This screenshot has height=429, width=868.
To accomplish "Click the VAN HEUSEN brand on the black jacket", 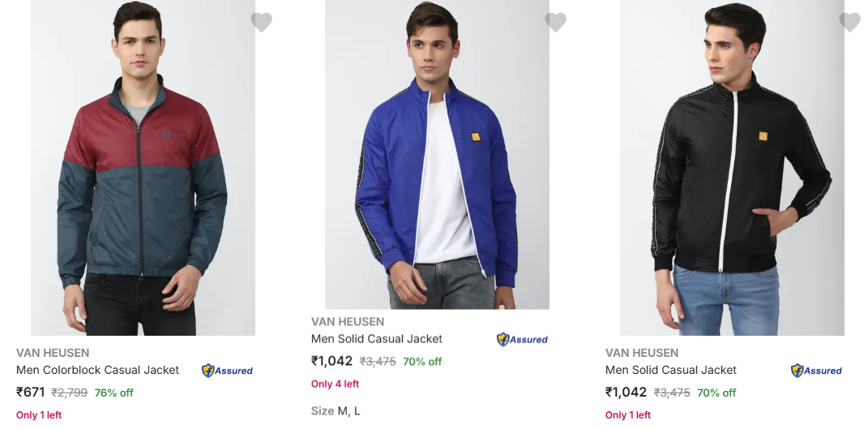I will [x=642, y=353].
